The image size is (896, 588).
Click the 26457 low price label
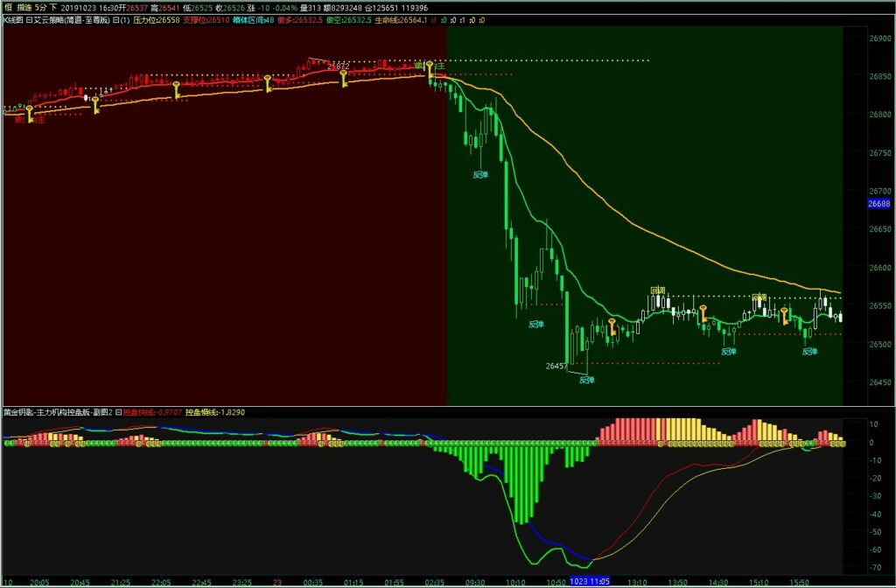click(x=556, y=365)
